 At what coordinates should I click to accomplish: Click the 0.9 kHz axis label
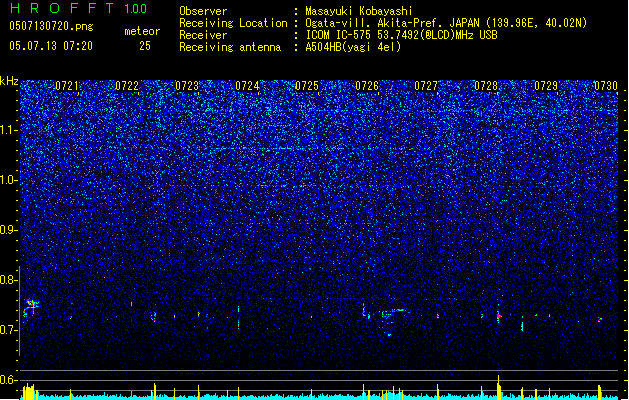pos(8,230)
